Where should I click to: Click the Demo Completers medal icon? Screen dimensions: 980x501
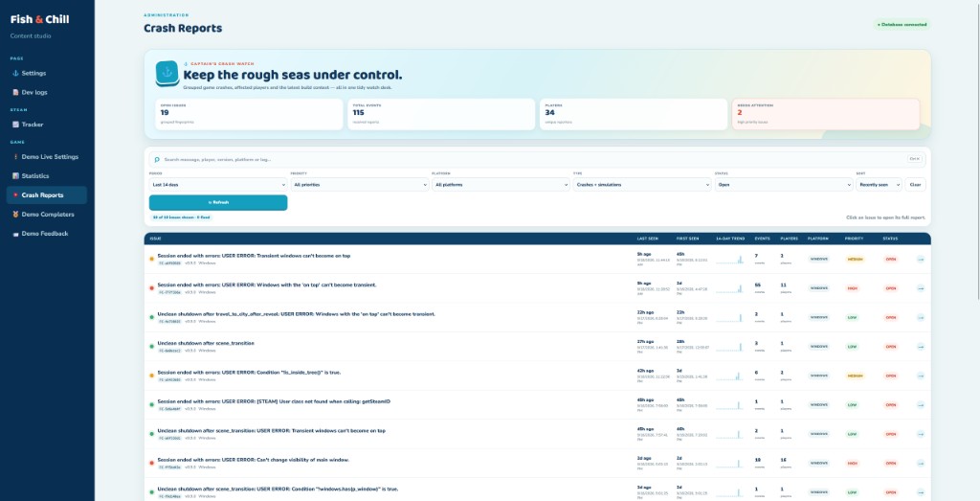(15, 215)
